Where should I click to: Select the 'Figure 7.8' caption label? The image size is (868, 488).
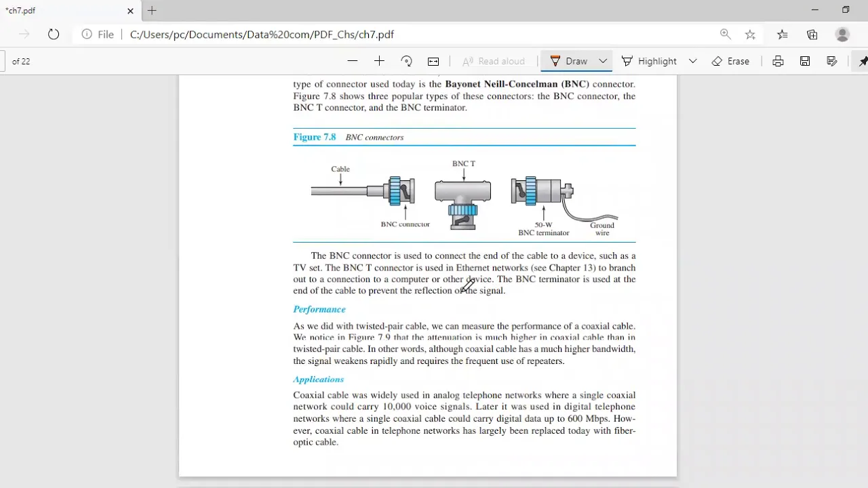315,137
